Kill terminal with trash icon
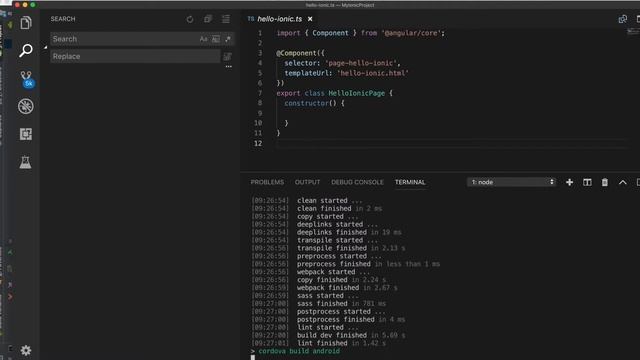 click(604, 182)
